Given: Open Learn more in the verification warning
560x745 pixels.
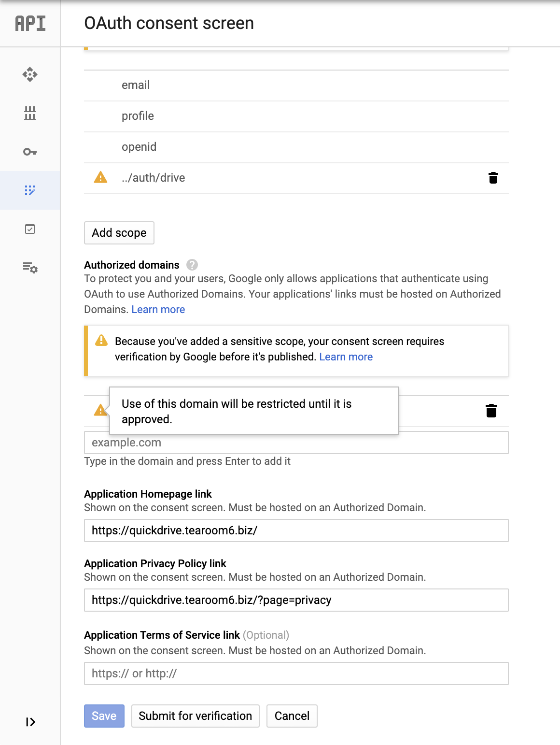Looking at the screenshot, I should pos(346,357).
